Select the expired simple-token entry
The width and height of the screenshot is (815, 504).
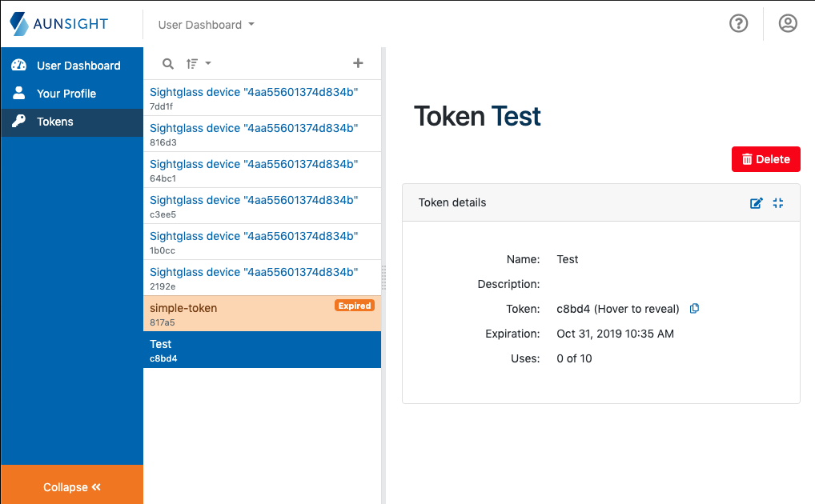pyautogui.click(x=240, y=311)
